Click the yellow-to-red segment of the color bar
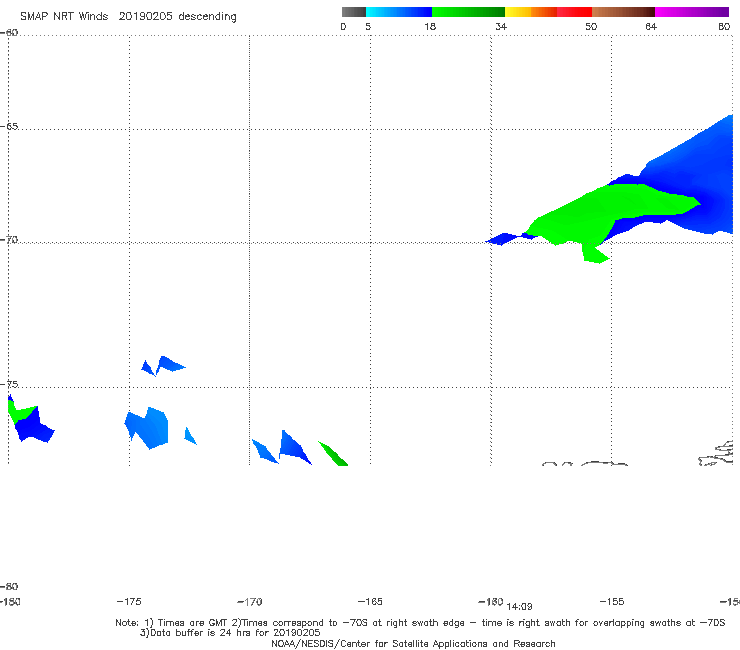This screenshot has width=740, height=650. tap(548, 12)
